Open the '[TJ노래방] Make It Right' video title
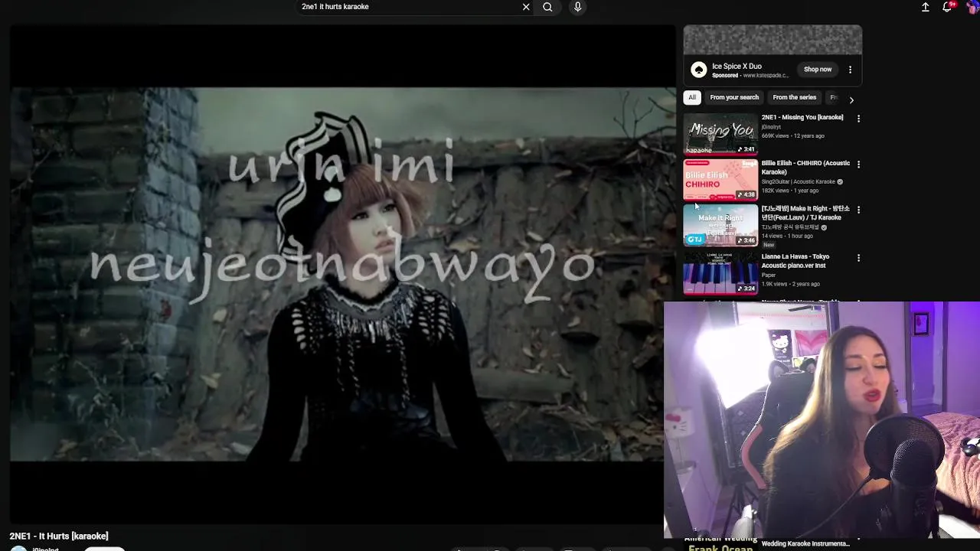The width and height of the screenshot is (980, 551). coord(805,213)
